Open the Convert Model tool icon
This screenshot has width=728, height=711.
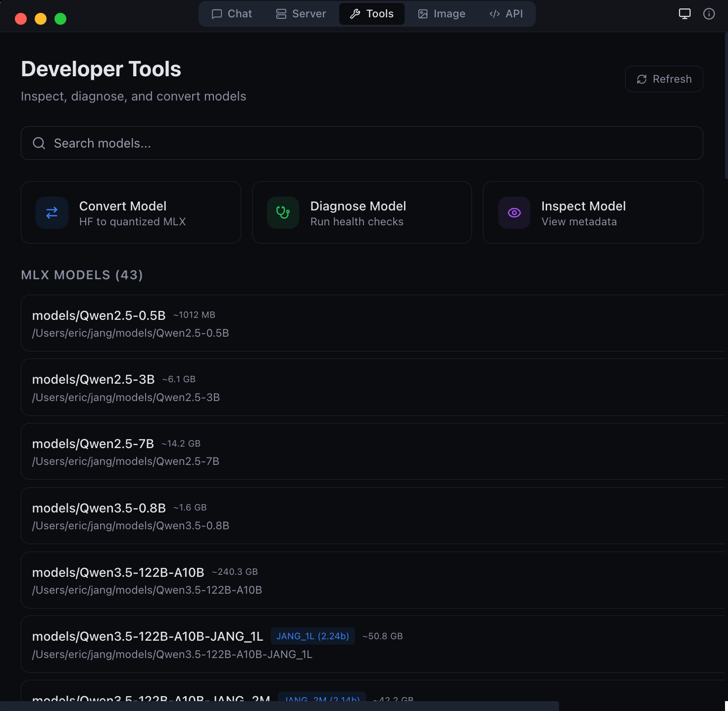tap(52, 212)
